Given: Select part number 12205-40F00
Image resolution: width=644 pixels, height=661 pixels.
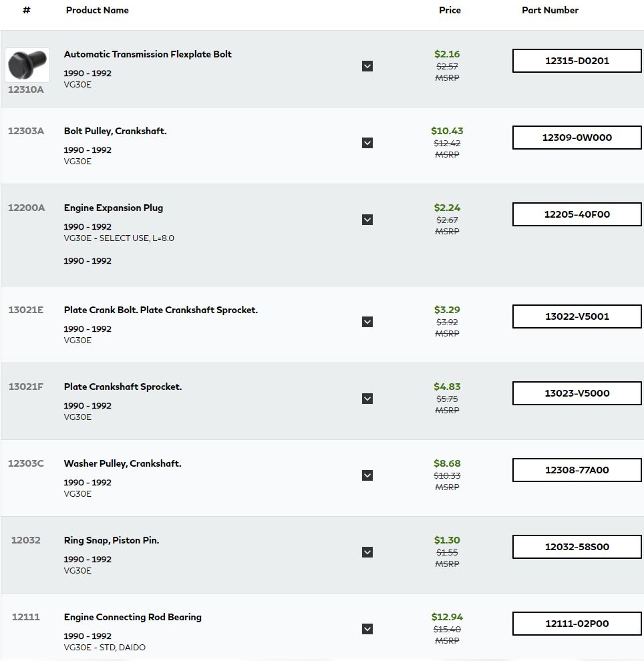Looking at the screenshot, I should [x=577, y=214].
